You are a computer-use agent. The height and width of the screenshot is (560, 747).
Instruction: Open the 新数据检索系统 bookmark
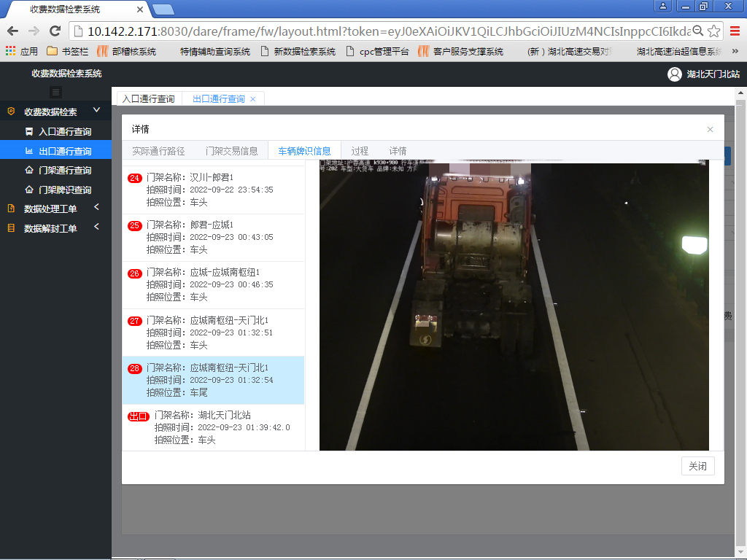click(x=298, y=52)
